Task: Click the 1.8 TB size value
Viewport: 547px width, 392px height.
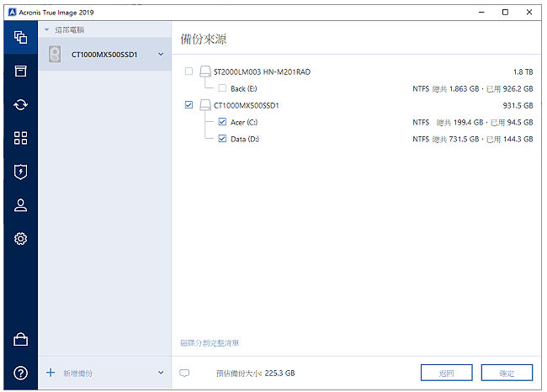Action: (x=523, y=72)
